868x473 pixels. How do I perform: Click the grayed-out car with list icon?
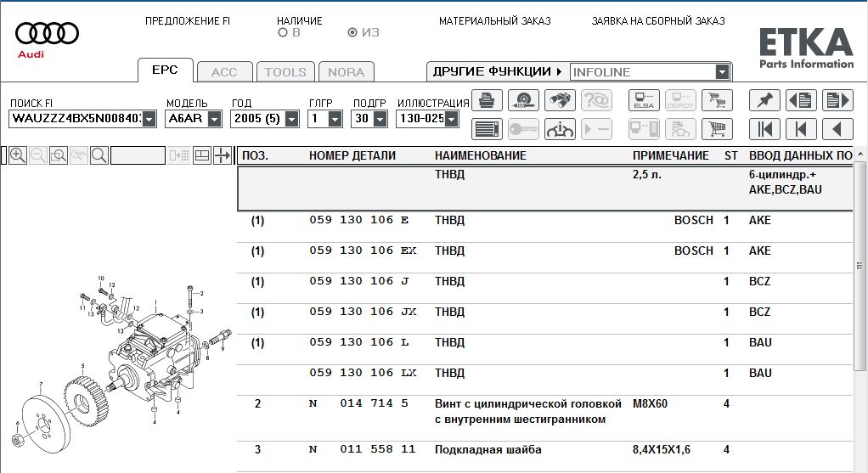click(x=680, y=129)
